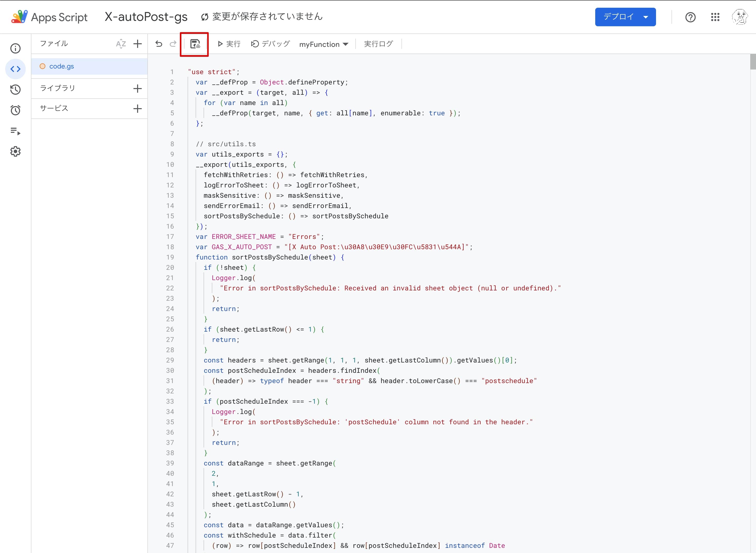Screen dimensions: 756x553
Task: Click the ライブラリ section label
Action: pos(58,88)
